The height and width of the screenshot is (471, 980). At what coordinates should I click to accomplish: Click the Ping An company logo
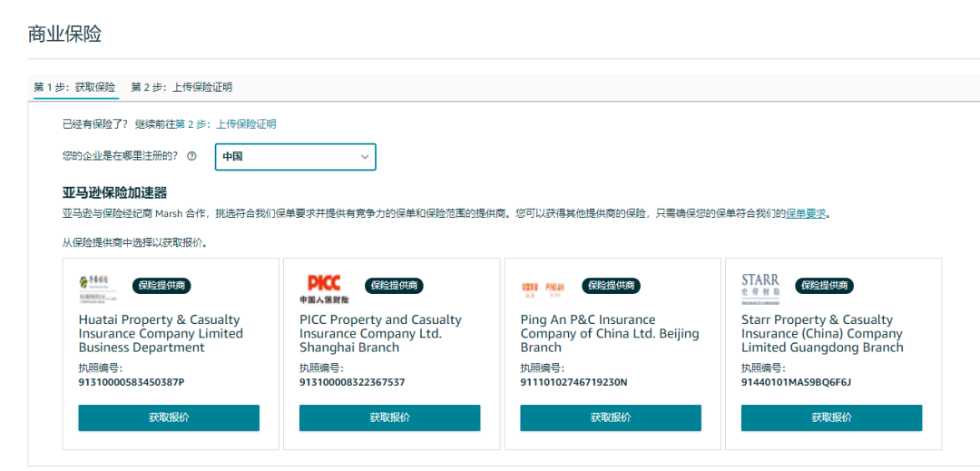coord(544,288)
